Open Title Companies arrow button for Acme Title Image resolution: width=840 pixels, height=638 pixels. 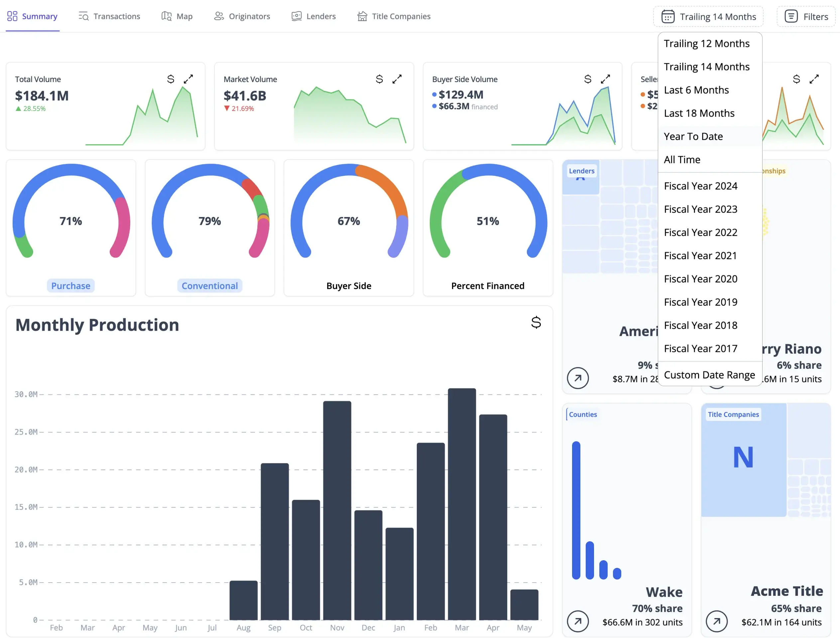(717, 621)
